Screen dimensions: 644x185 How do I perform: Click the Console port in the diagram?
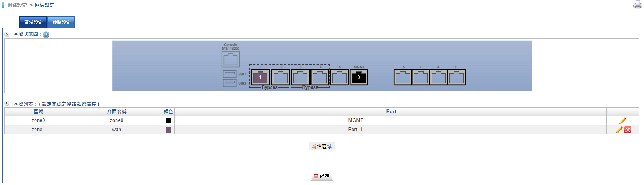[x=230, y=59]
